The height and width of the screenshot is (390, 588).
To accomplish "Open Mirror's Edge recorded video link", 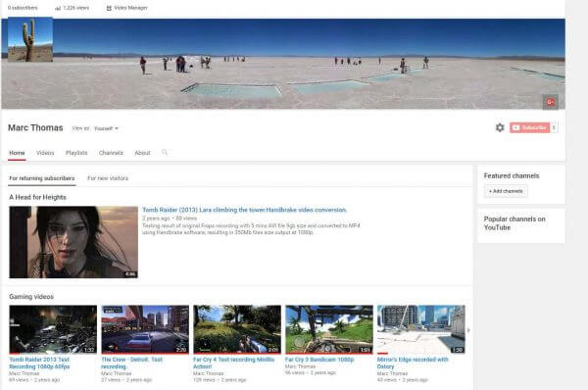I will point(413,363).
